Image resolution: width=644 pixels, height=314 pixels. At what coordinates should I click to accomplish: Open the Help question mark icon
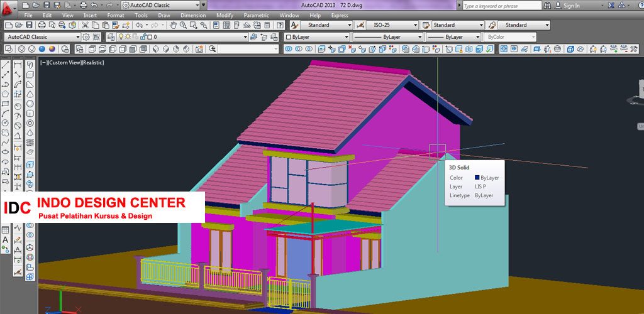pyautogui.click(x=279, y=25)
